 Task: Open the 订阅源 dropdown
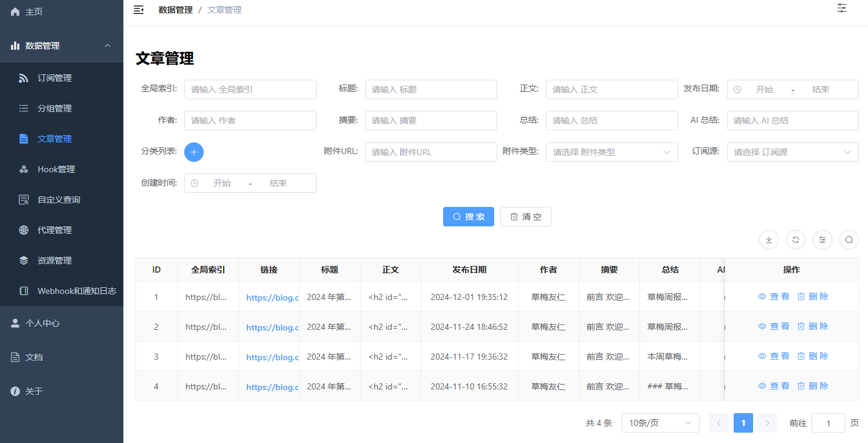click(793, 152)
